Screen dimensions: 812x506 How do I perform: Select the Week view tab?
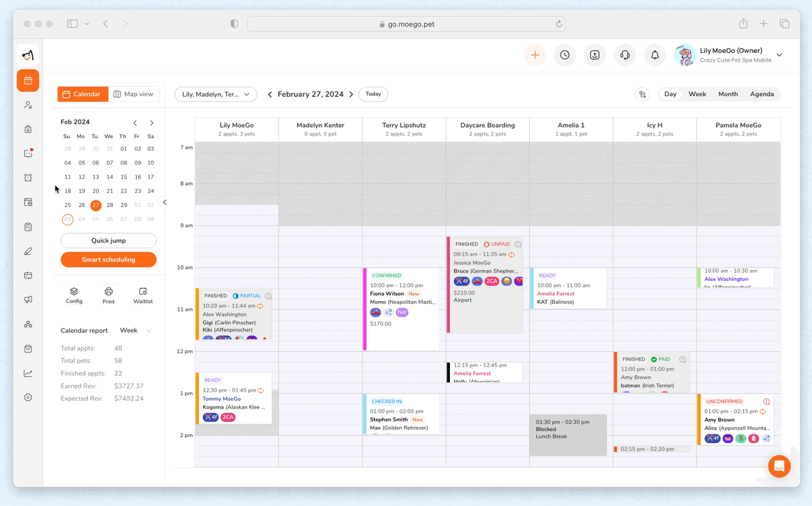point(697,95)
